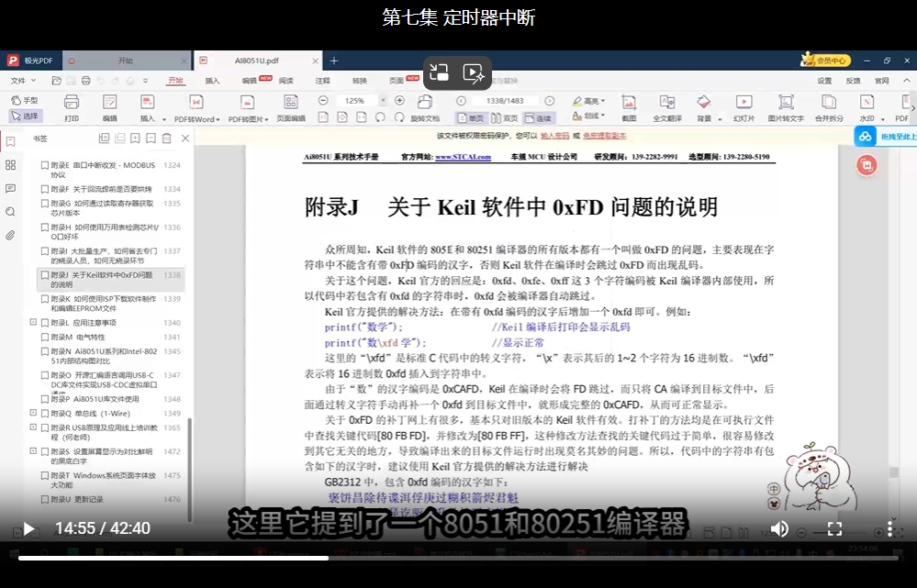Screen dimensions: 917x588
Task: Go to the previous page arrow
Action: click(461, 101)
